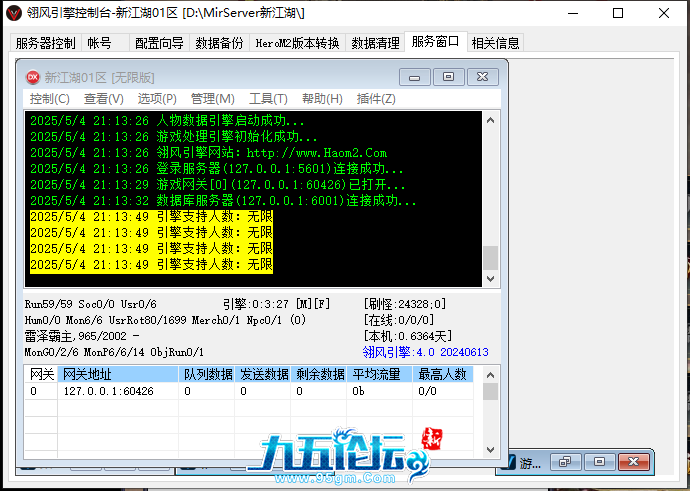Click the 游戏处理引擎初始化成功 log line
This screenshot has width=690, height=491.
(x=174, y=137)
